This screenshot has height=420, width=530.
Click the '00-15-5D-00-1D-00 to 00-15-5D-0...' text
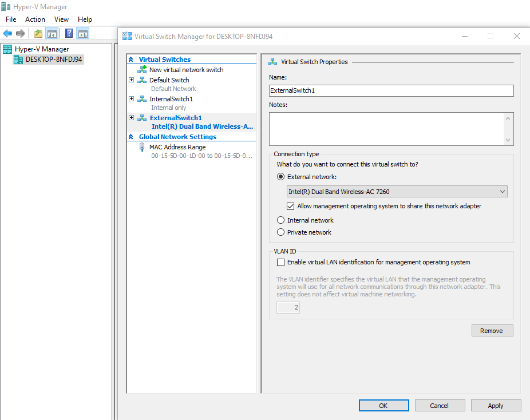tap(202, 156)
